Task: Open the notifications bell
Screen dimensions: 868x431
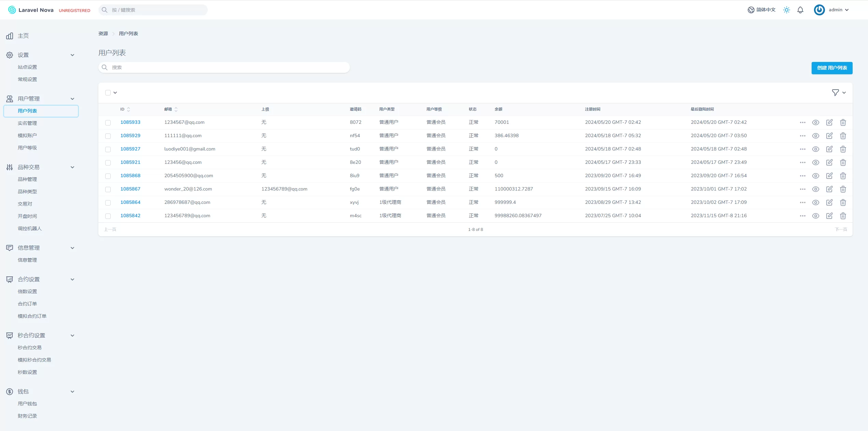Action: [x=800, y=10]
